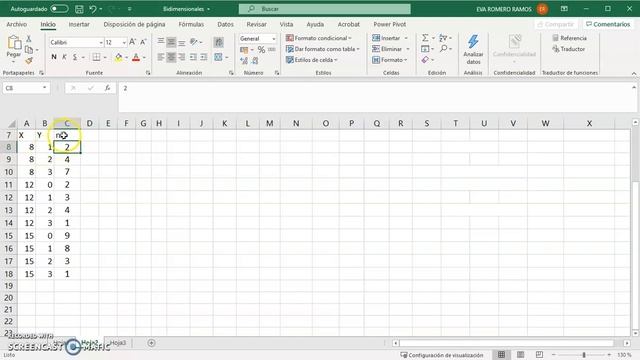Open the Fuente dialog launcher
Viewport: 640px width, 360px height.
point(148,73)
